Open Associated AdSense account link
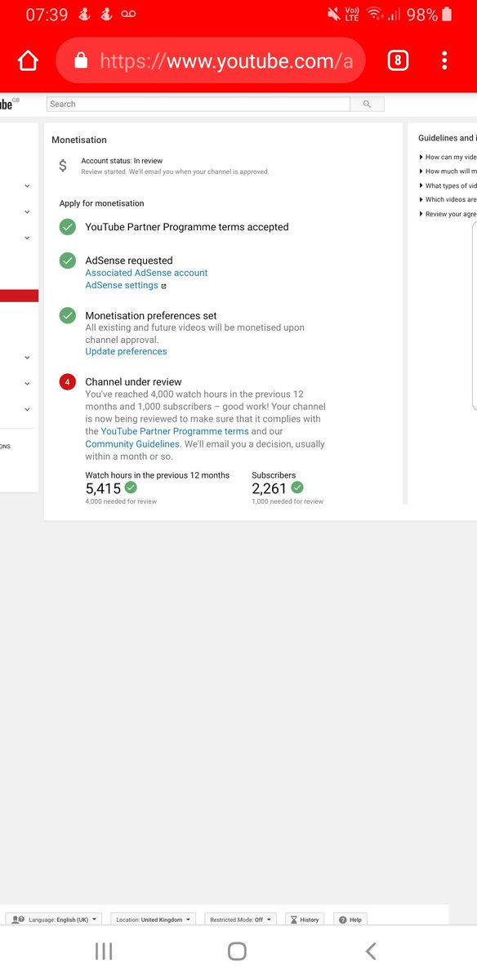 tap(146, 273)
